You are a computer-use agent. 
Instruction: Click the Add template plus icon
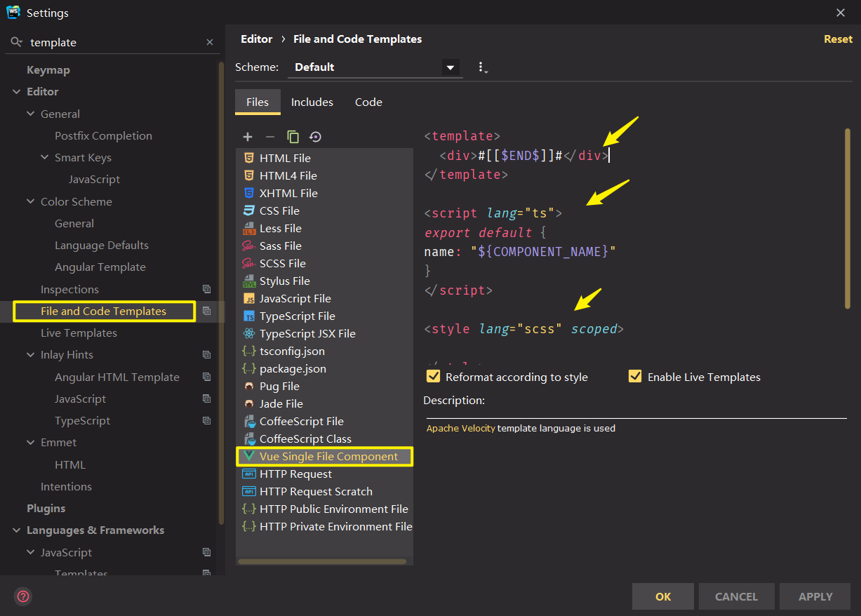tap(248, 137)
